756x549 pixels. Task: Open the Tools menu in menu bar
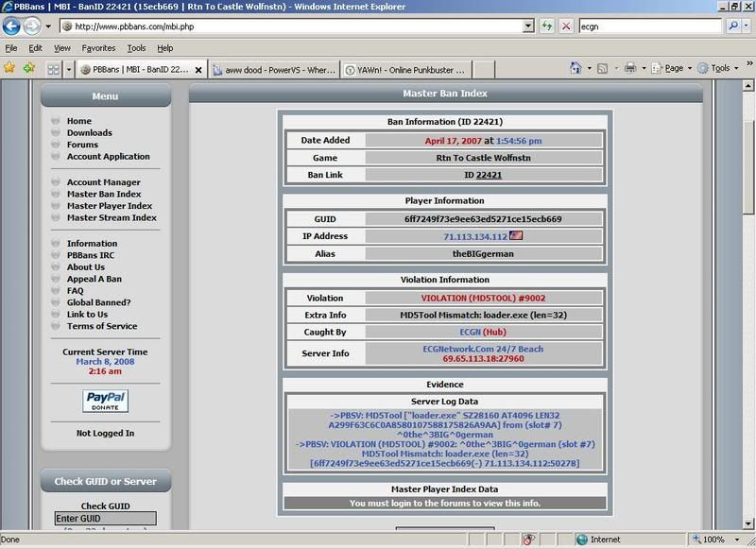pyautogui.click(x=136, y=47)
